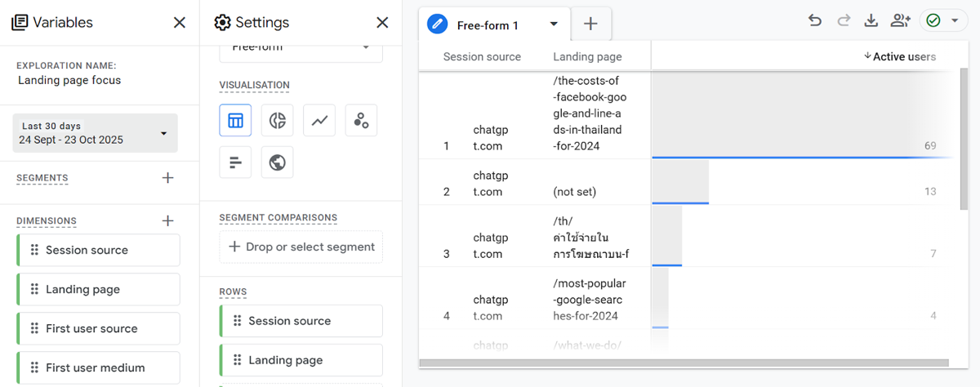This screenshot has height=387, width=980.
Task: Select Session source dimension in Variables
Action: click(98, 250)
